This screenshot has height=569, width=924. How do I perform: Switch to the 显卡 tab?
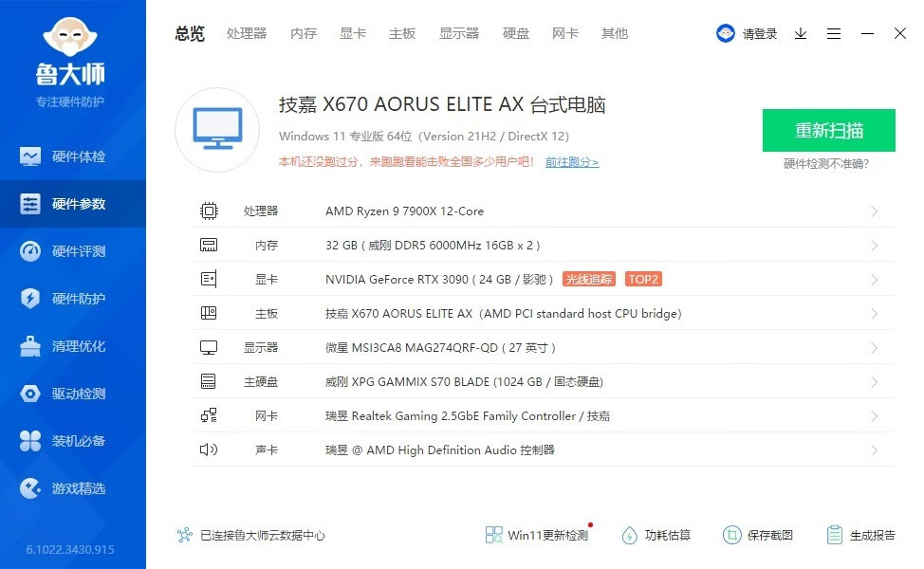click(x=353, y=33)
